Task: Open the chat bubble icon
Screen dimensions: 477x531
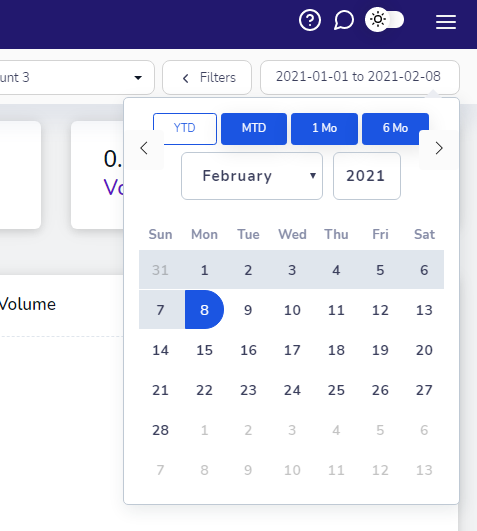Action: [344, 20]
